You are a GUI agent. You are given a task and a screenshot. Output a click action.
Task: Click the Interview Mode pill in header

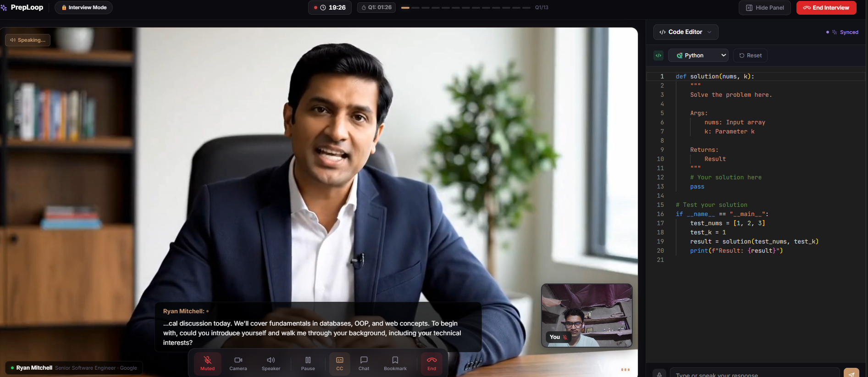click(83, 7)
